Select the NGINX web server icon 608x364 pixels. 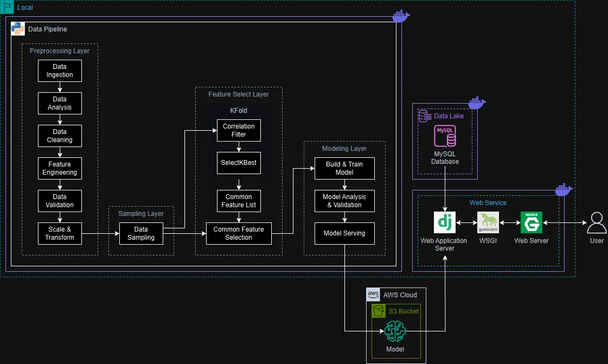531,222
